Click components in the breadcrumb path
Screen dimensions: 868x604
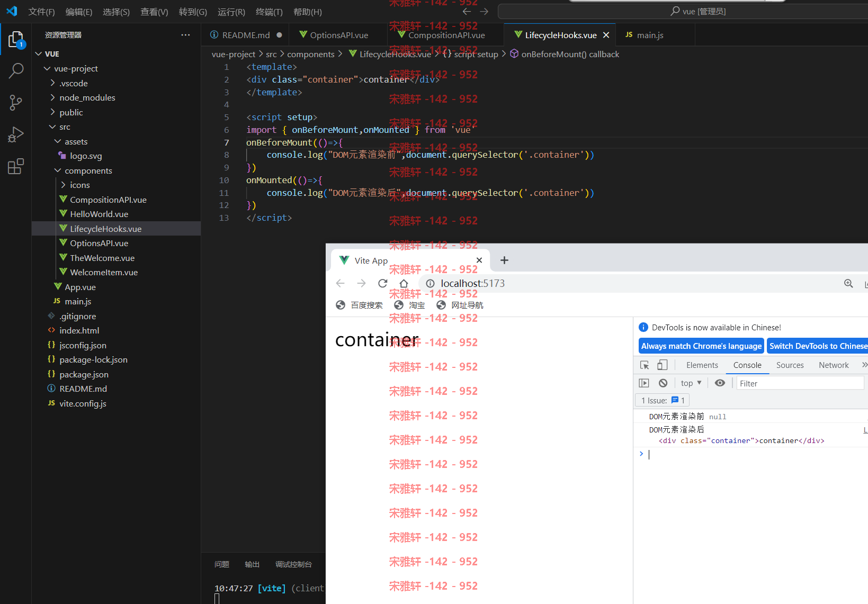point(311,54)
